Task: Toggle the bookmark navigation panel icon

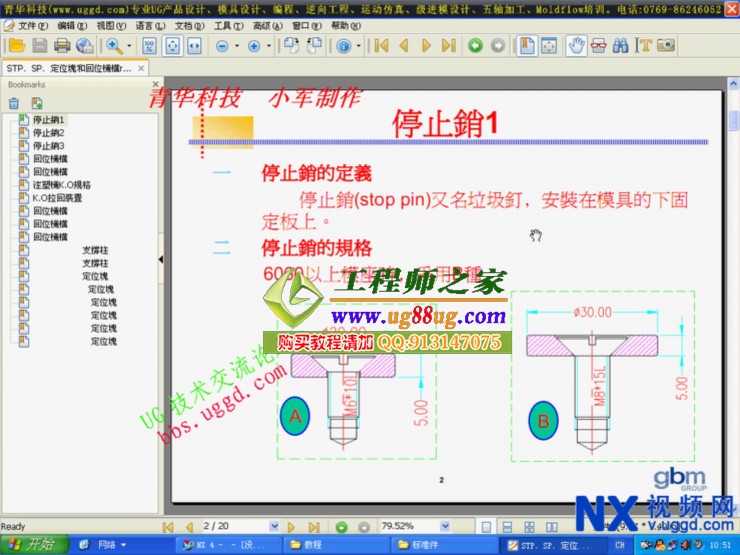Action: coord(527,46)
